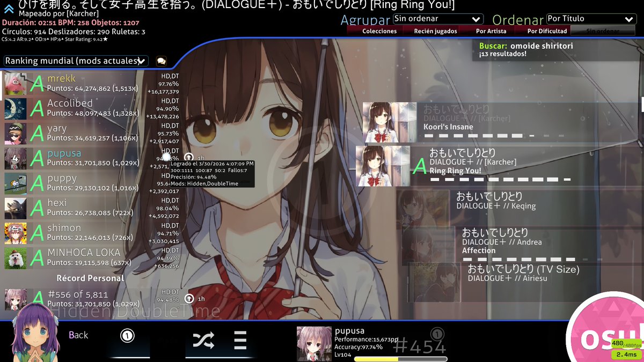Open beatmap options three-bar icon

click(240, 340)
